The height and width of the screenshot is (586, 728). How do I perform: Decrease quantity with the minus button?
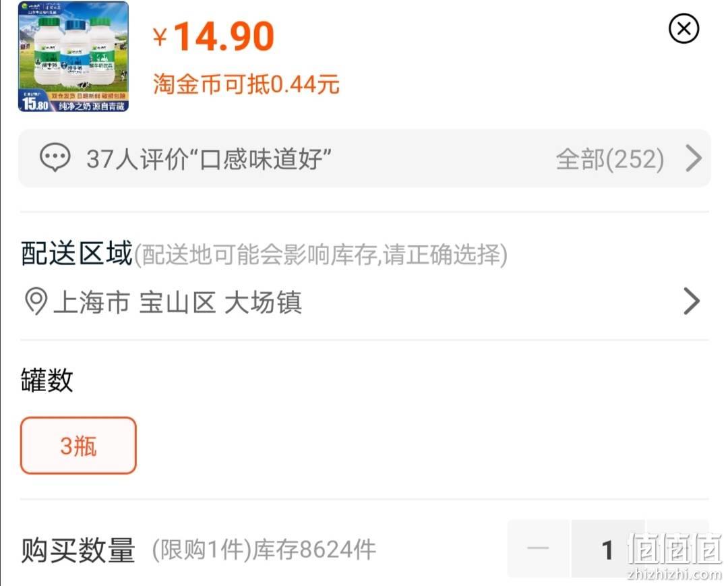(539, 548)
